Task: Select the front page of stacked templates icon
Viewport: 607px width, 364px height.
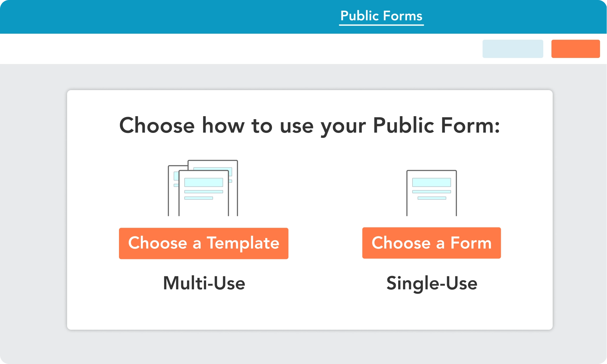Action: point(203,206)
